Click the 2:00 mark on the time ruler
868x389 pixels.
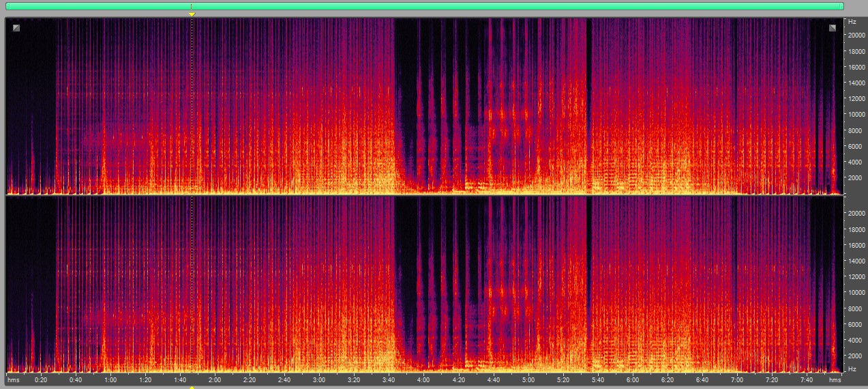215,379
